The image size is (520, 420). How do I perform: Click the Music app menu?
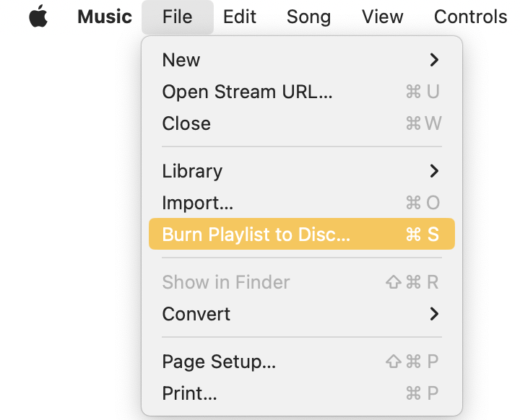(105, 17)
